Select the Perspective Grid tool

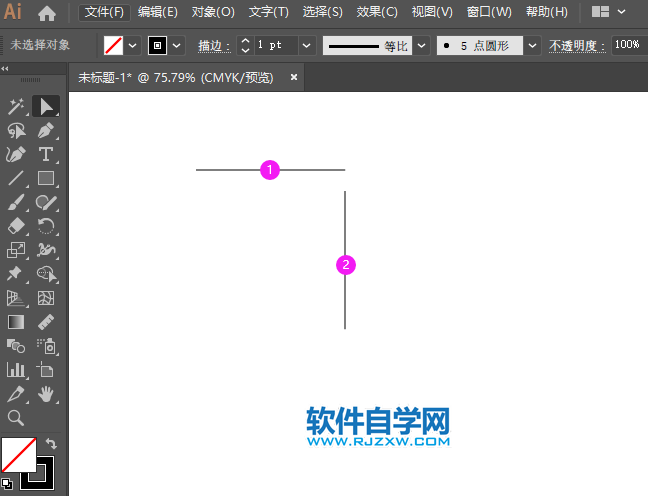pyautogui.click(x=16, y=298)
